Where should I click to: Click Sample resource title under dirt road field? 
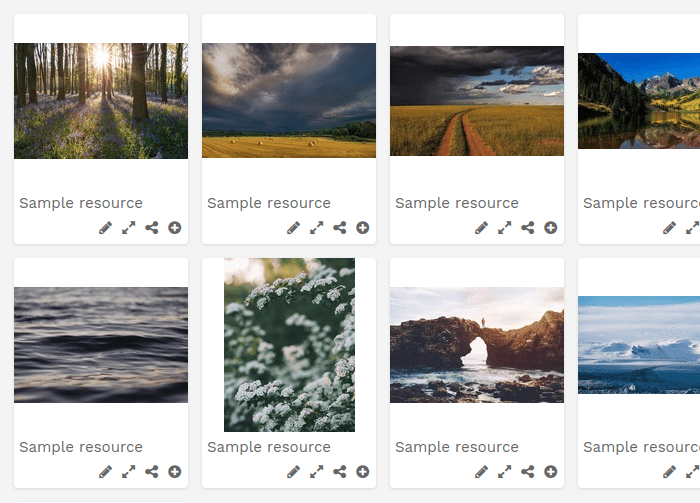(x=457, y=203)
